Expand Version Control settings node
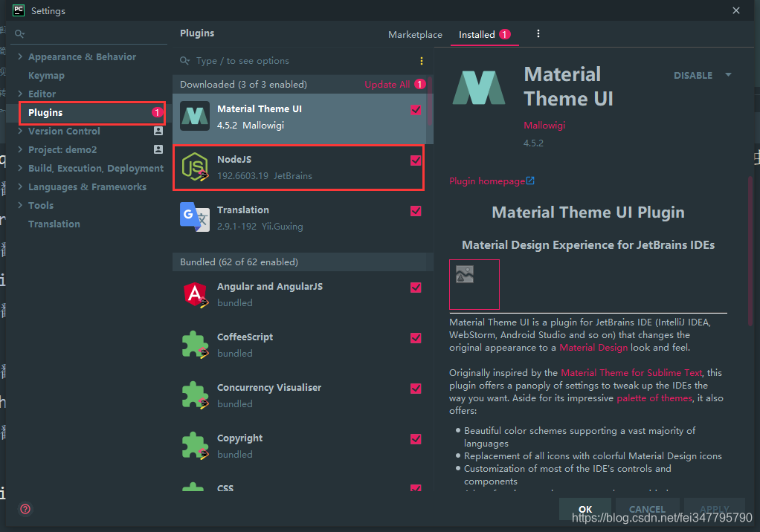The height and width of the screenshot is (532, 760). pos(20,131)
